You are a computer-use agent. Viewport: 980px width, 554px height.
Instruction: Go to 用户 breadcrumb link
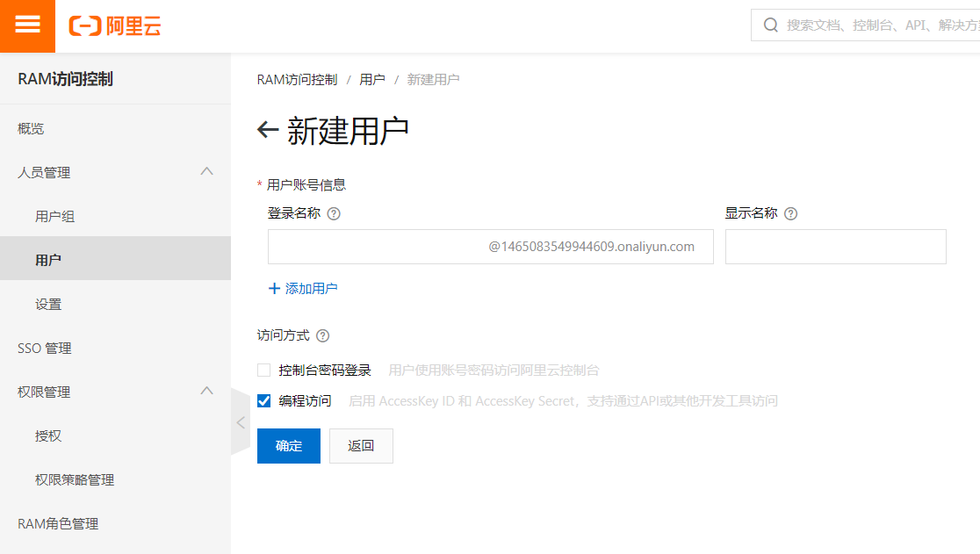tap(371, 80)
